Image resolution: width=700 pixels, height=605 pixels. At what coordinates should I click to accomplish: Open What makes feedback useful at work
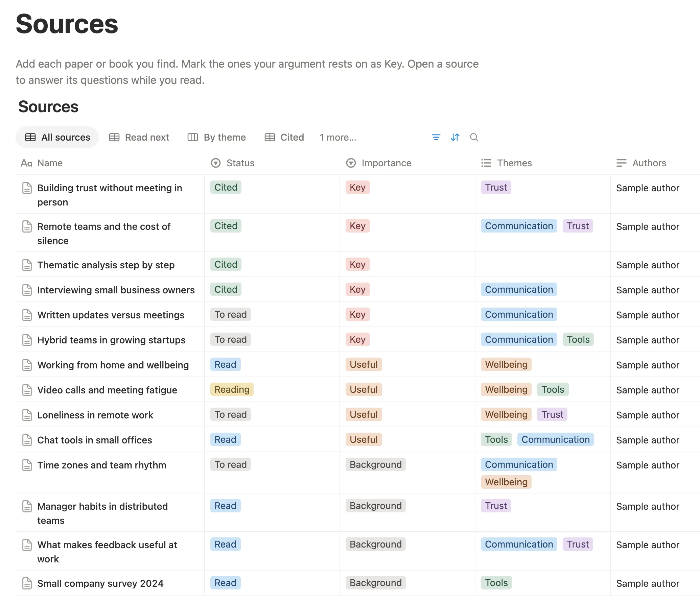tap(107, 552)
